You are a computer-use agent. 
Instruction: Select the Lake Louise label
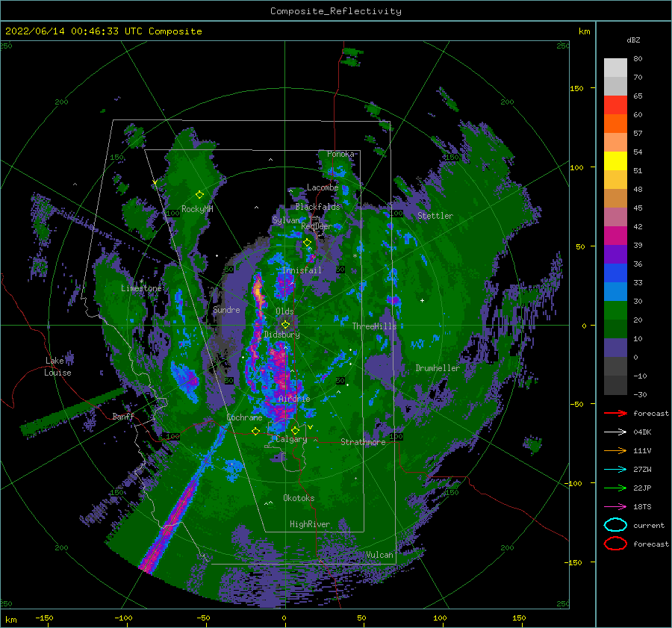(x=57, y=367)
